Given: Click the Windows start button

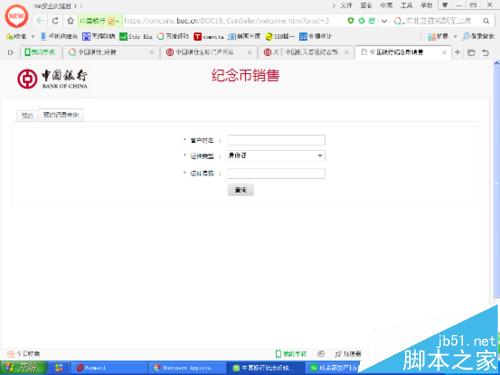Looking at the screenshot, I should (22, 368).
